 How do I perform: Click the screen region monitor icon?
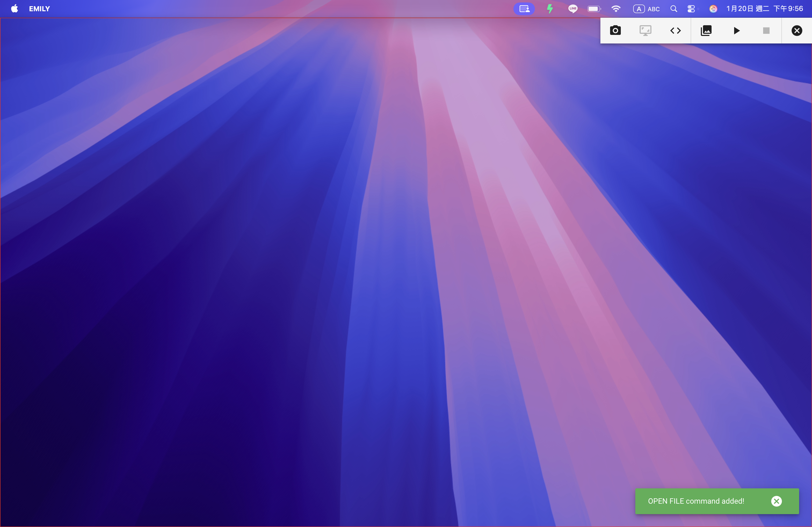645,31
